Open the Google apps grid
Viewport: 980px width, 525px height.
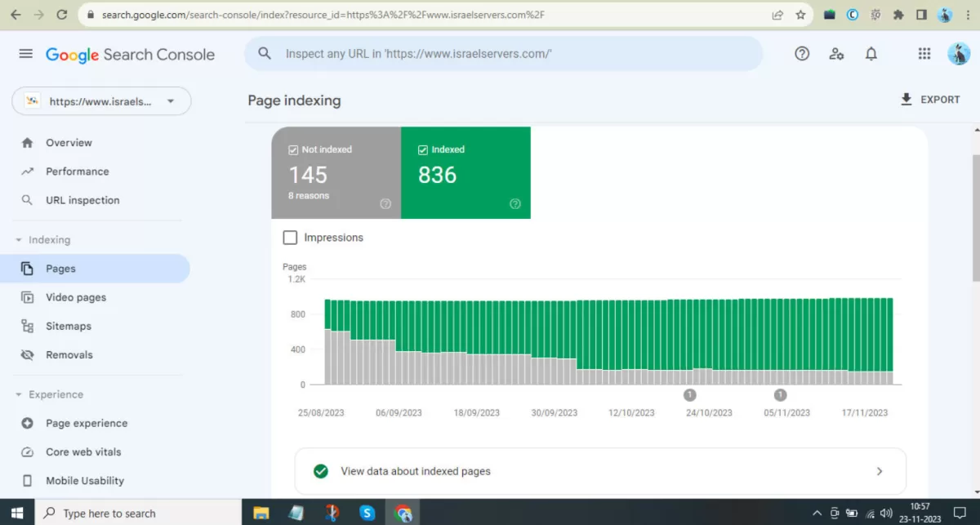click(x=924, y=54)
